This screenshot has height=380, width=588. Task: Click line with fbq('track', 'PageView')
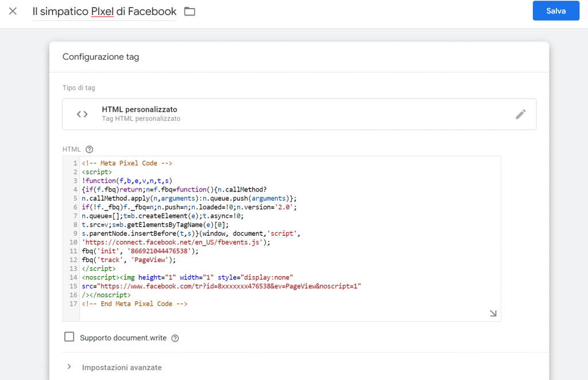pos(129,260)
